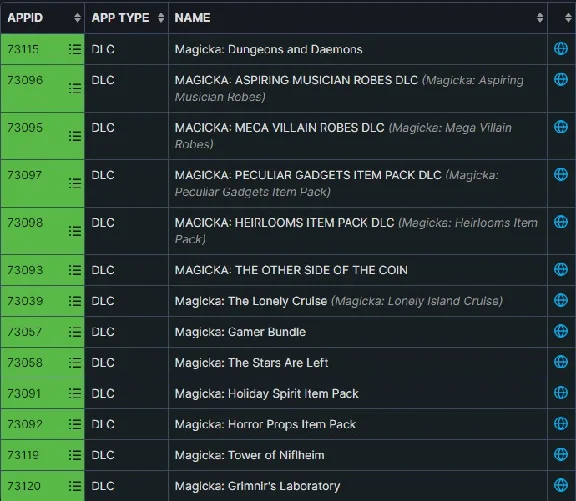This screenshot has height=501, width=576.
Task: Click globe icon for Gamer Bundle
Action: pyautogui.click(x=561, y=331)
